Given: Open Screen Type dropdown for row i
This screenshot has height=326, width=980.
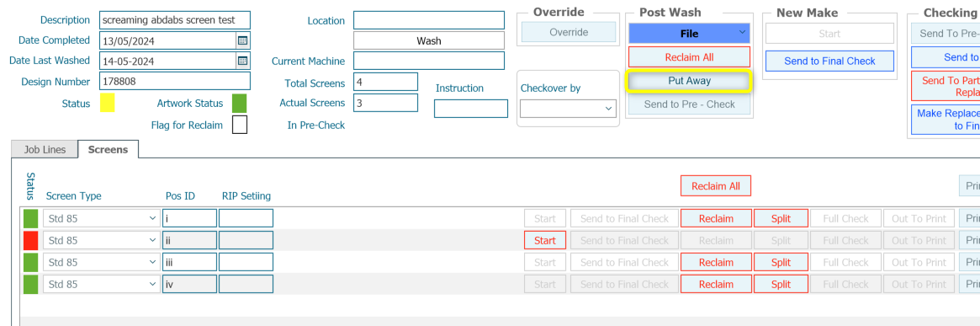Looking at the screenshot, I should click(x=101, y=218).
